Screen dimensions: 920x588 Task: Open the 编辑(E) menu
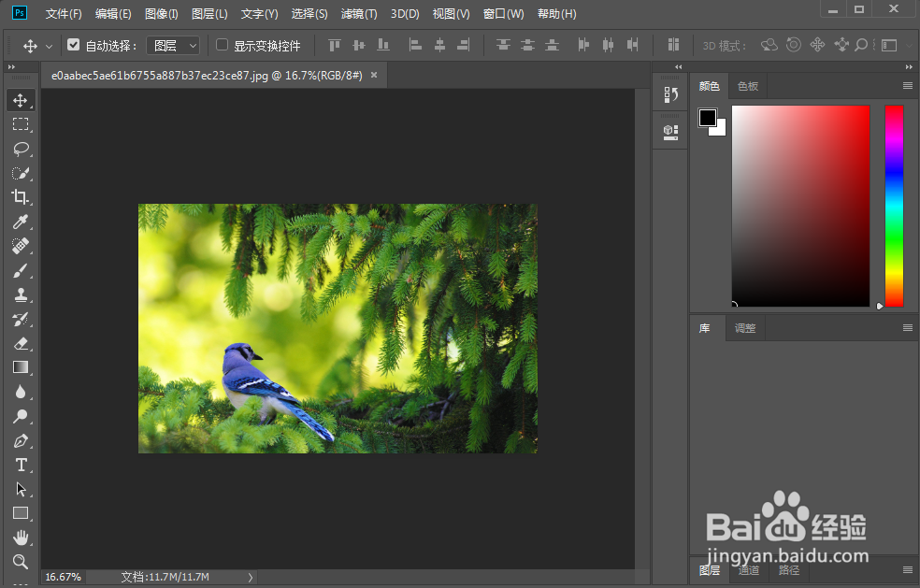point(113,13)
